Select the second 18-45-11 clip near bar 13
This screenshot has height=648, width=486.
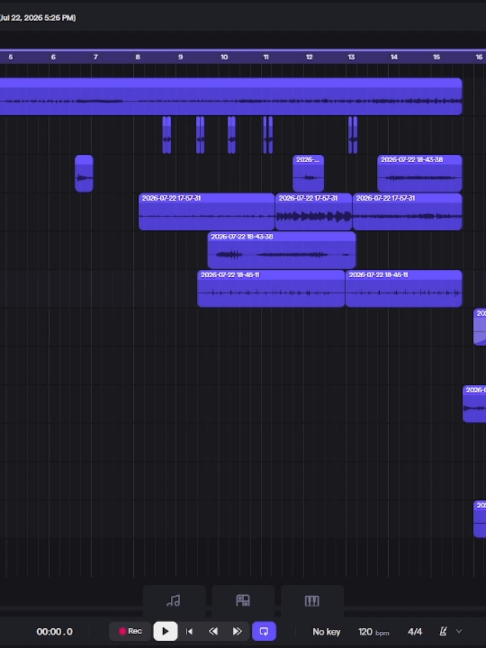404,288
